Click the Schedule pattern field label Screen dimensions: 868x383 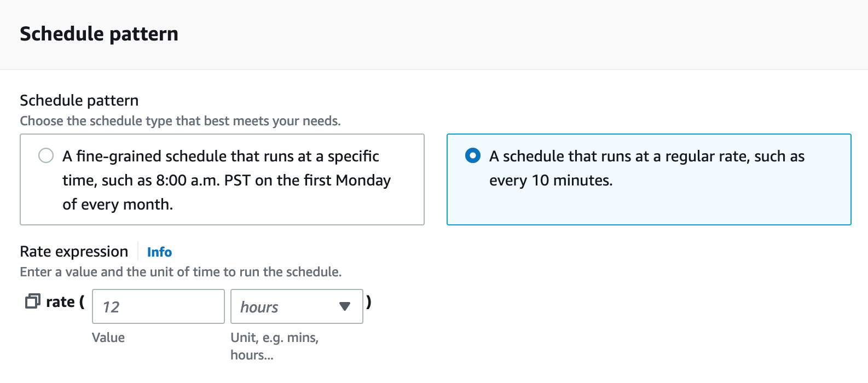79,101
